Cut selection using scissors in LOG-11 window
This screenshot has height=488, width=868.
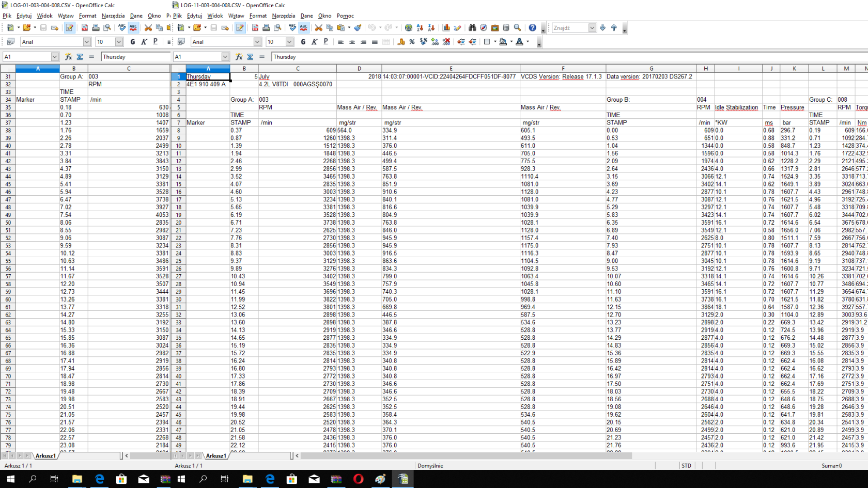tap(319, 28)
